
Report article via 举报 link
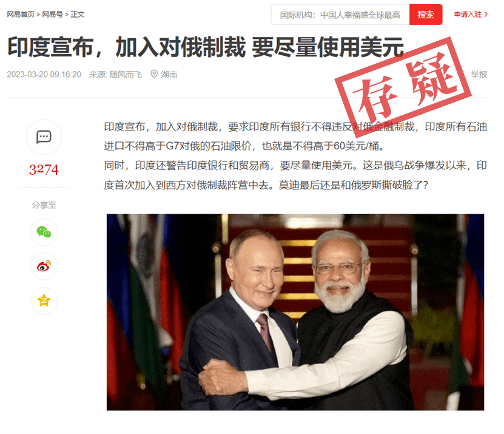(479, 74)
